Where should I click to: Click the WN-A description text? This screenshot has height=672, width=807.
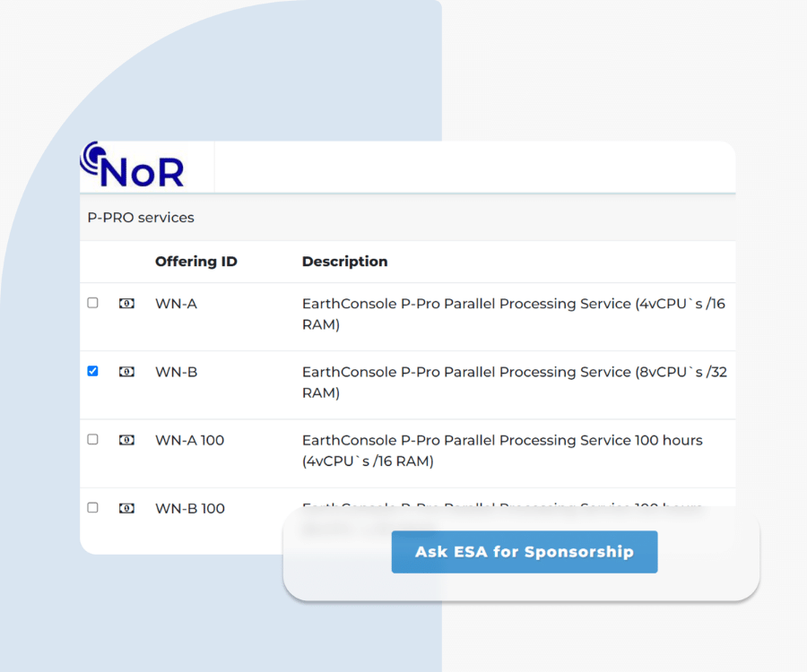(x=484, y=314)
